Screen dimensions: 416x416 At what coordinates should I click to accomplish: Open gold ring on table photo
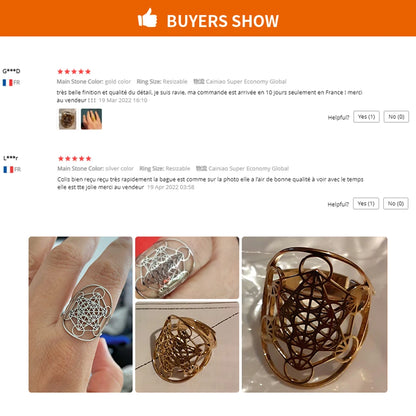(x=187, y=347)
